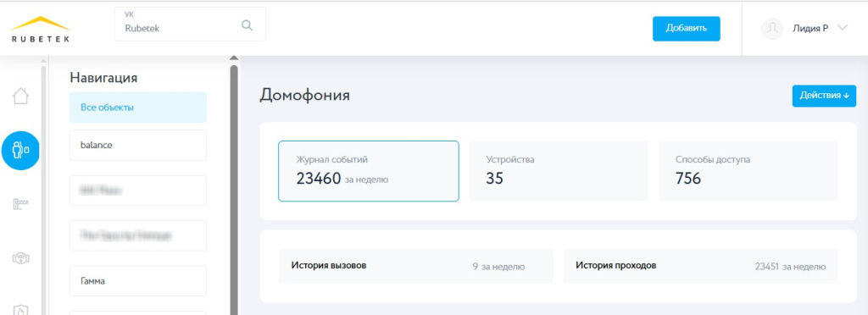
Task: Expand the Лидия Р user menu chevron
Action: 843,28
